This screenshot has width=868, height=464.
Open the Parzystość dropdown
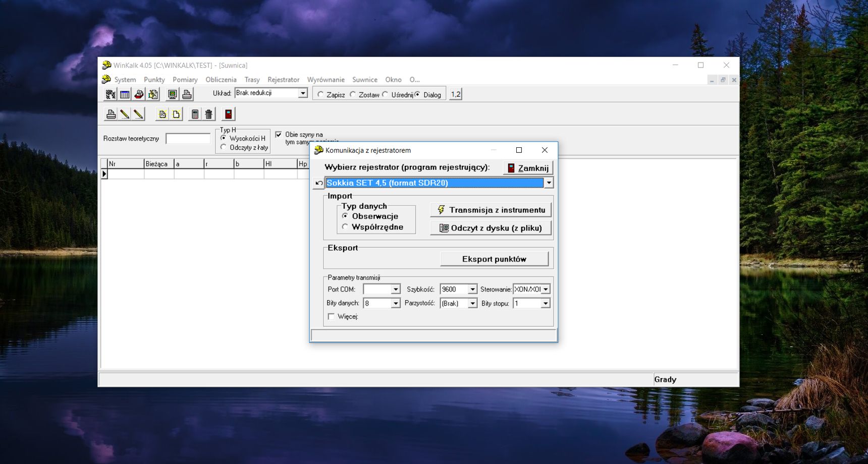click(x=472, y=304)
